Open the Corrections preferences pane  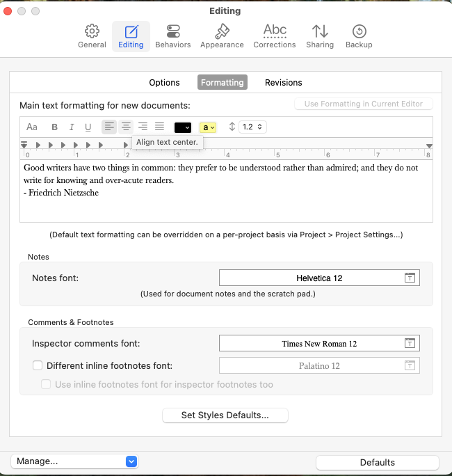pyautogui.click(x=275, y=36)
